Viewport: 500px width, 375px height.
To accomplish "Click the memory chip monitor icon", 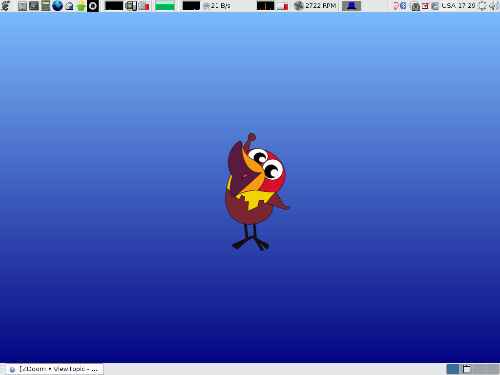I will tap(131, 6).
